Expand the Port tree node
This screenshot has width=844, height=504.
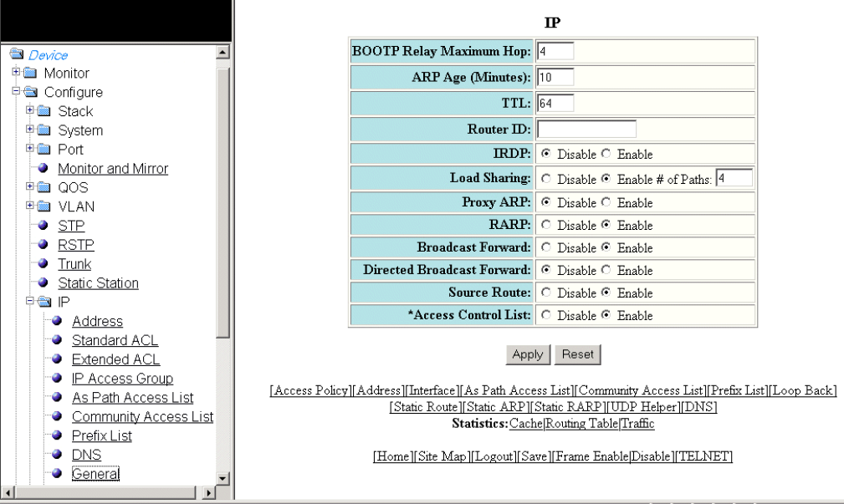30,148
